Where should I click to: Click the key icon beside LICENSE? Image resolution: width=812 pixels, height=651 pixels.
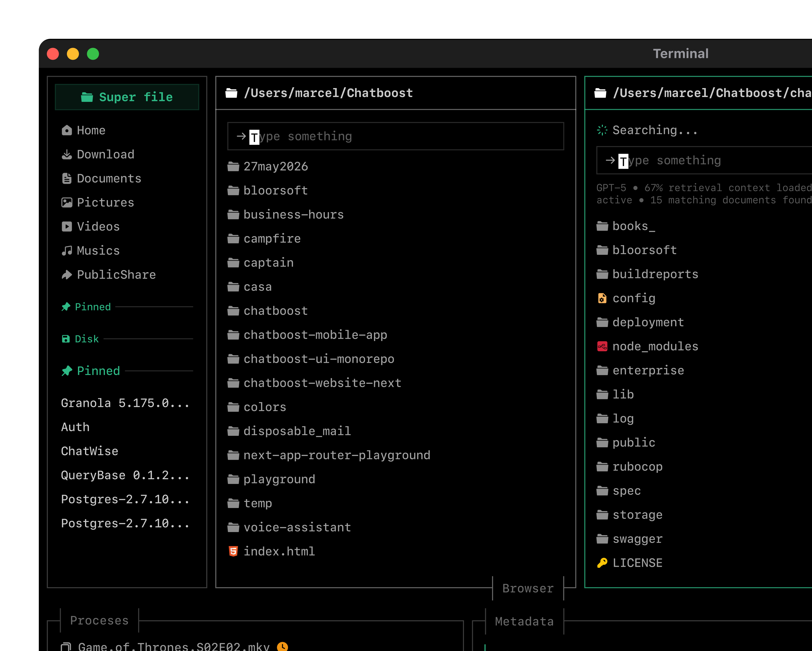pos(602,563)
